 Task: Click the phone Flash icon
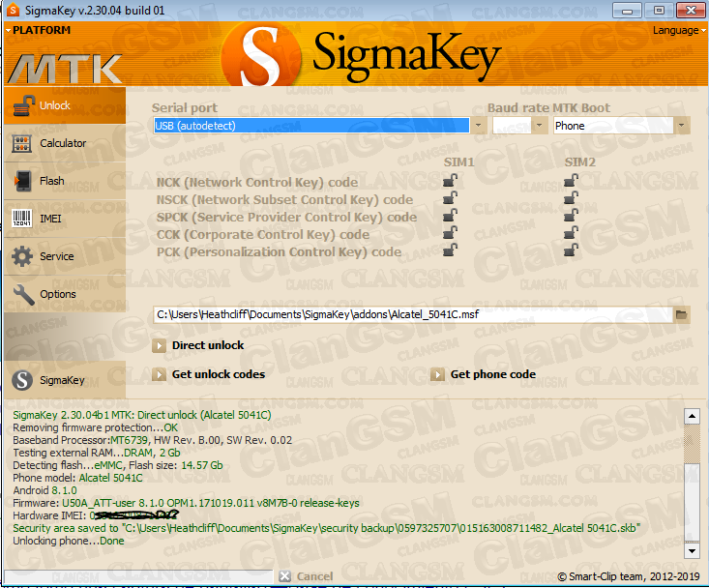tap(22, 181)
